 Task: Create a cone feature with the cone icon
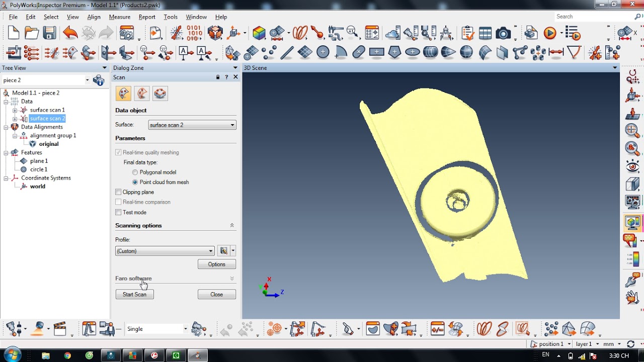point(448,52)
